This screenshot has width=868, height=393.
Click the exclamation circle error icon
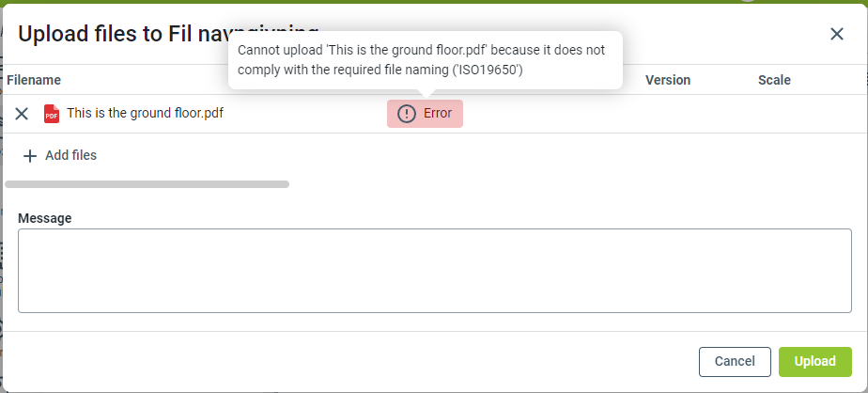(406, 114)
